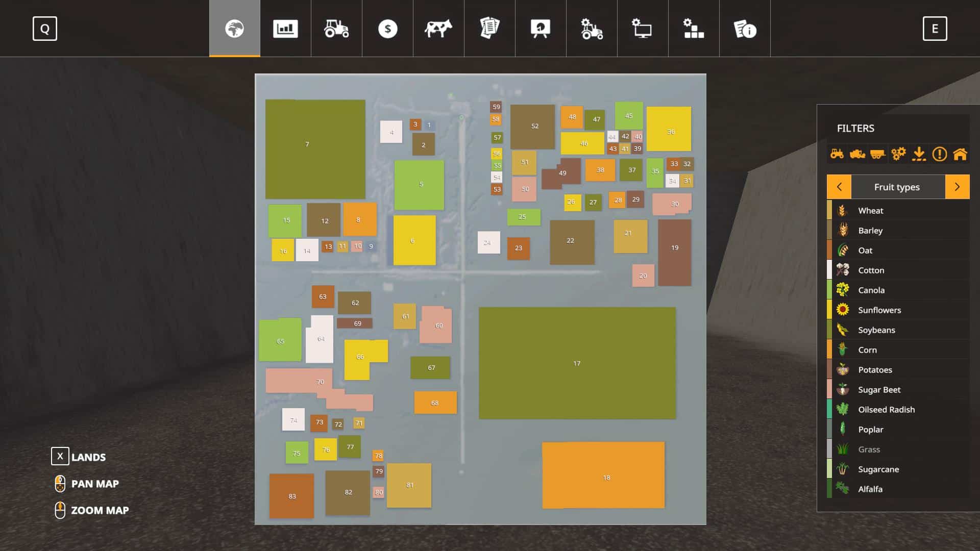
Task: Open the contracts papers tab
Action: click(489, 29)
